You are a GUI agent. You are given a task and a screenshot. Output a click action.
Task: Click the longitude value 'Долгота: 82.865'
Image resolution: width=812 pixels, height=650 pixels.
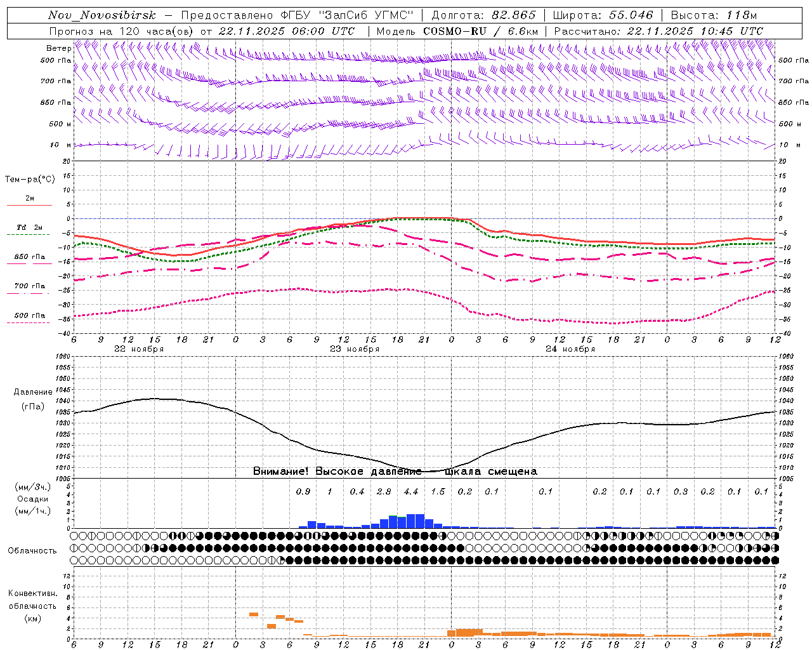coord(483,15)
